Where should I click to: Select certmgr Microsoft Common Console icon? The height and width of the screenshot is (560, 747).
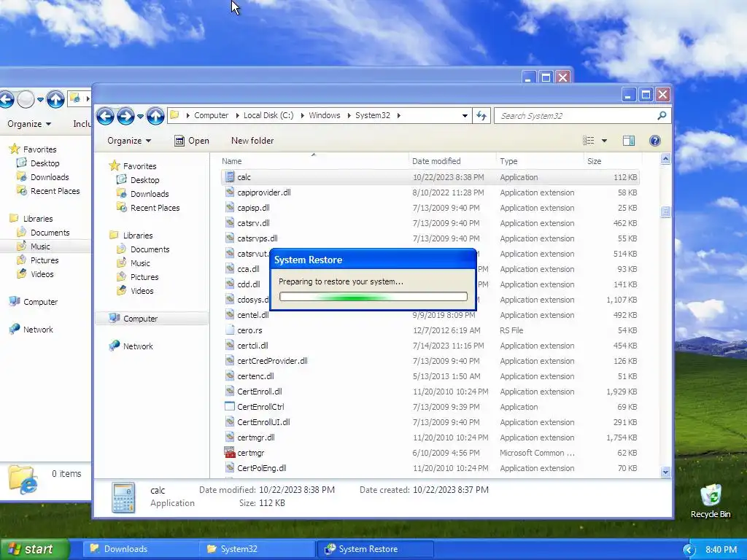[x=230, y=453]
